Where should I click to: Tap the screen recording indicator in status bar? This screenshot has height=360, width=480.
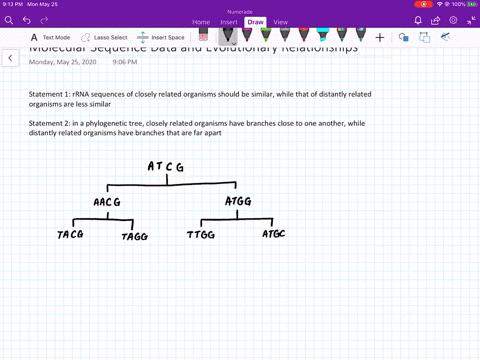pyautogui.click(x=423, y=4)
